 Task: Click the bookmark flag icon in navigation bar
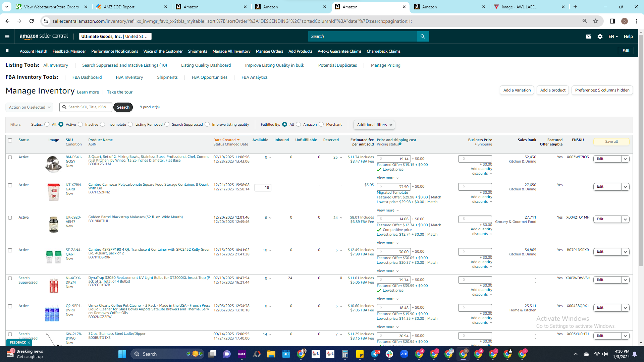click(x=7, y=51)
